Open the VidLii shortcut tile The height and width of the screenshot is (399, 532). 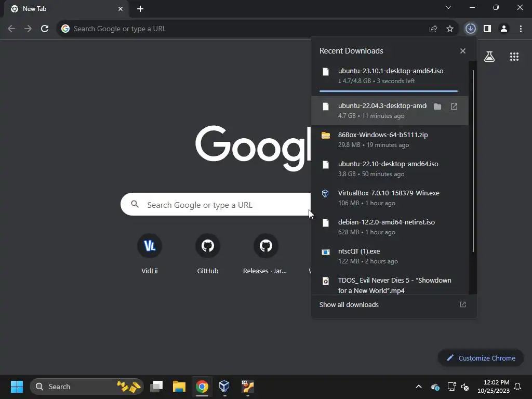(x=150, y=254)
